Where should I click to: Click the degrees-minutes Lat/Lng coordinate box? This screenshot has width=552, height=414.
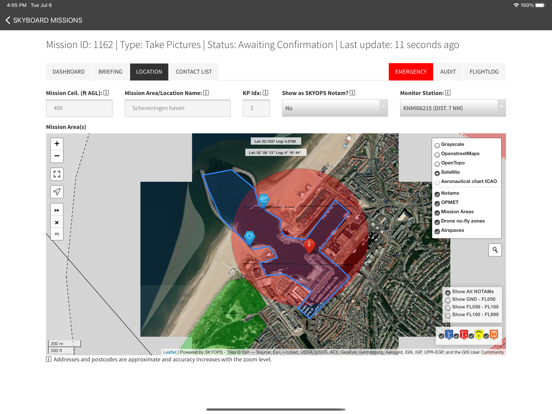point(275,152)
